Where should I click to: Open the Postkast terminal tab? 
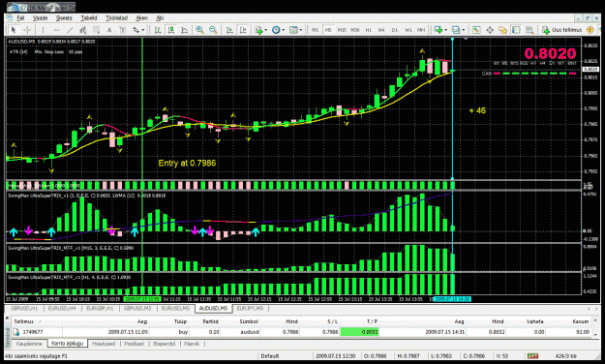[x=134, y=344]
